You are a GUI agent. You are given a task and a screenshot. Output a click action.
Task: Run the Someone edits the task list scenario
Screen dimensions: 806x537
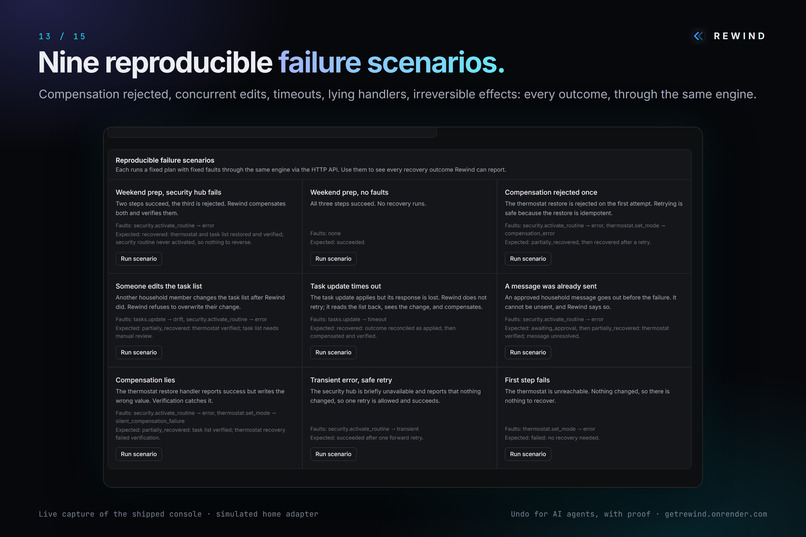click(x=139, y=353)
